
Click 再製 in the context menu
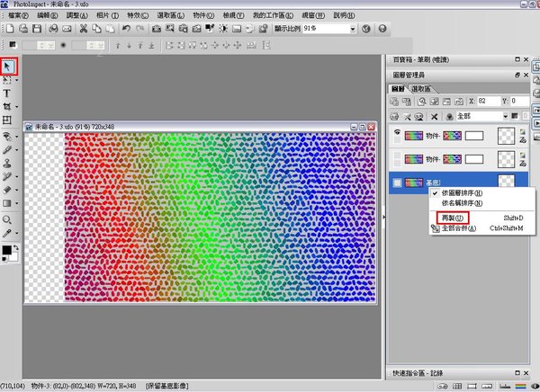[449, 218]
